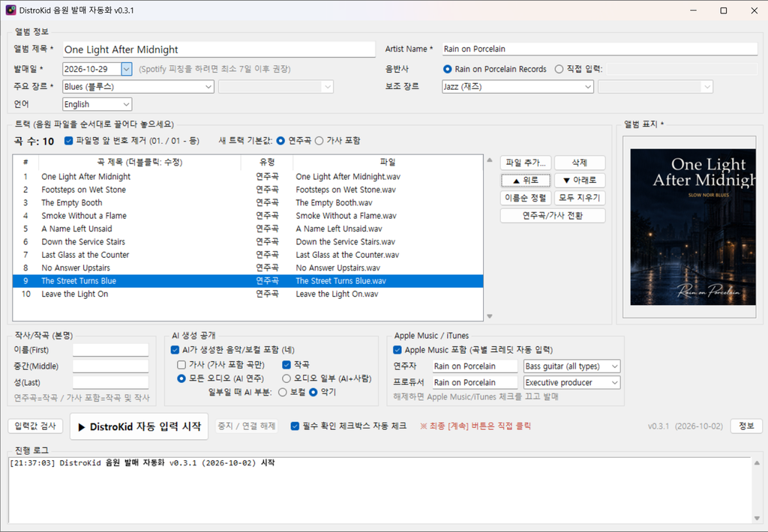This screenshot has width=768, height=532.
Task: Click the DistroKid app icon in title bar
Action: click(x=10, y=10)
